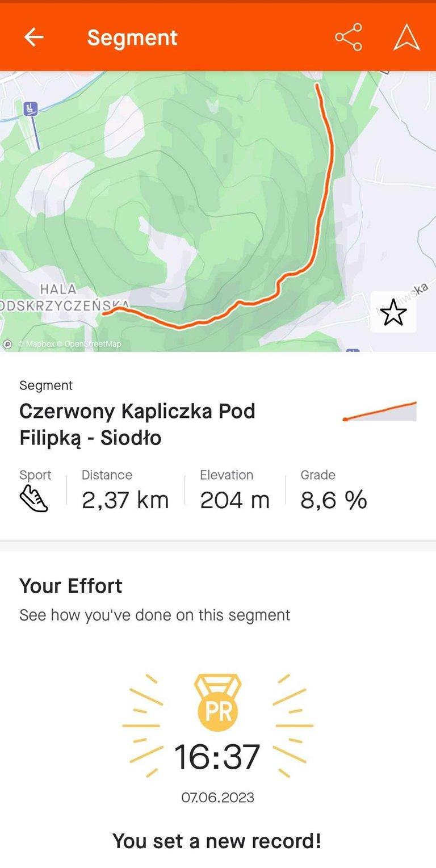The height and width of the screenshot is (868, 436).
Task: Tap the running shoe sport icon
Action: pos(33,499)
